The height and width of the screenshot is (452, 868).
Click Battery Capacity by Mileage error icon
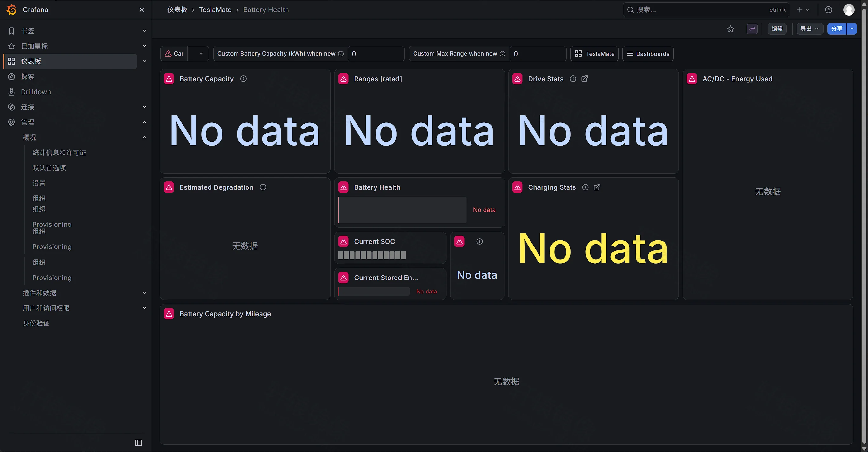pos(169,314)
